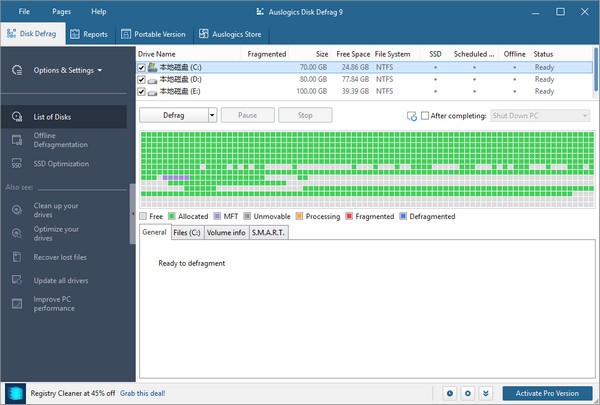Click the drive C: system disk icon
600x405 pixels.
pos(152,67)
